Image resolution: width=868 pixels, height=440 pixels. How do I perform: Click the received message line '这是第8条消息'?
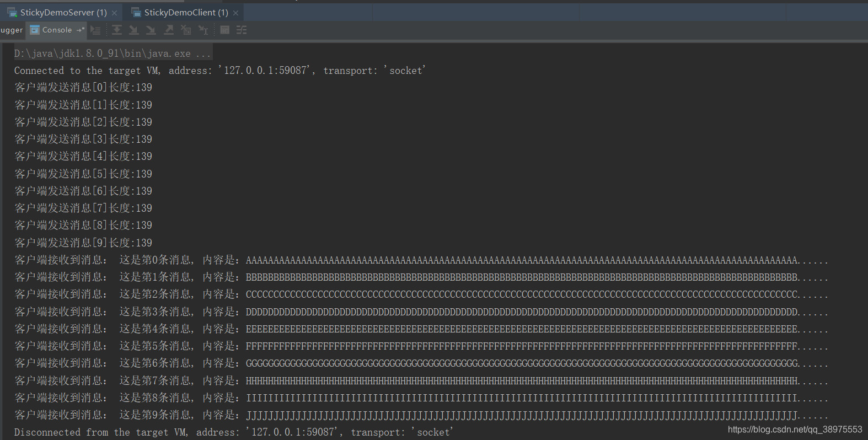[421, 398]
